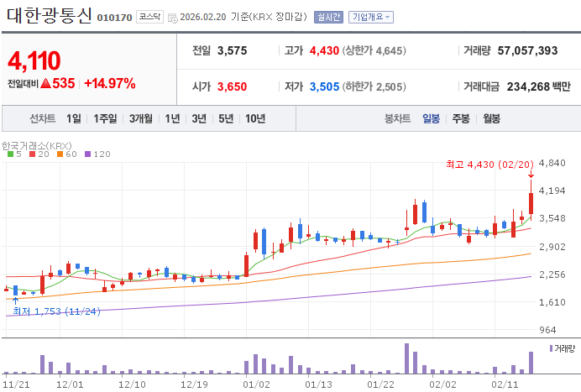Click the upper limit text 상한가 4,645
Viewport: 581px width, 392px height.
coord(374,50)
